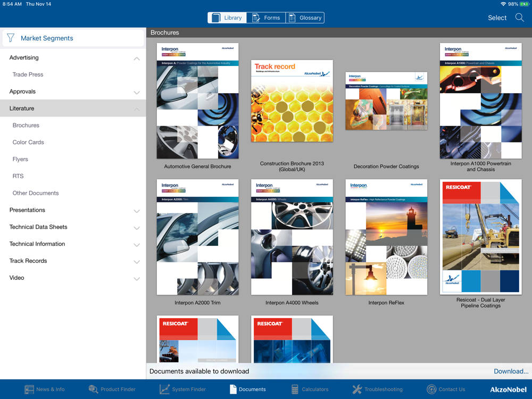Screen dimensions: 532x399
Task: Open Resicoat Dual Layer Pipeline Coatings cover
Action: click(480, 237)
